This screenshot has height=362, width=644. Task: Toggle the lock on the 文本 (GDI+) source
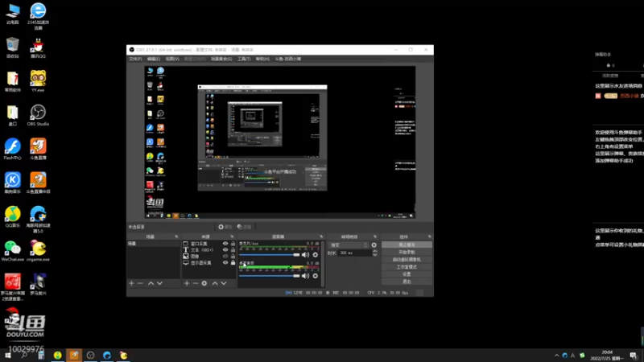[233, 249]
